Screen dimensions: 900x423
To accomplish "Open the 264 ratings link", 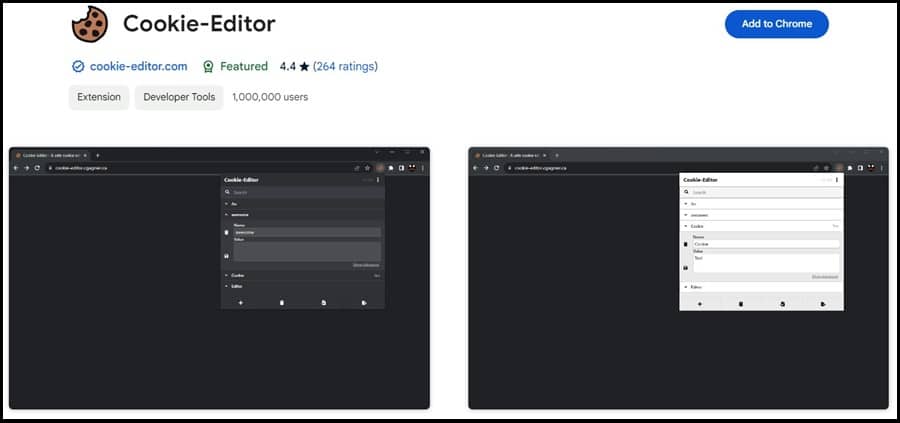I will tap(346, 67).
